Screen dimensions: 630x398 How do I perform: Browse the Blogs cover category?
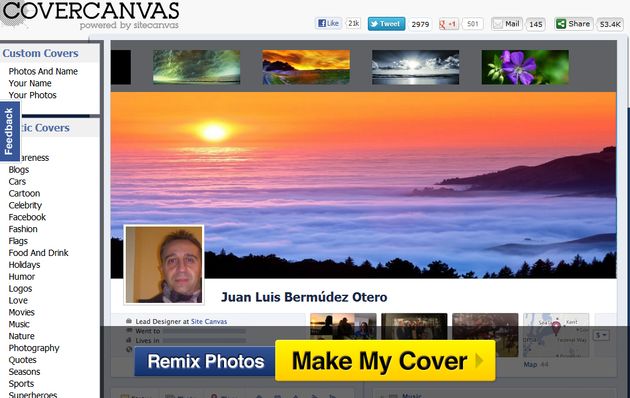click(x=19, y=170)
